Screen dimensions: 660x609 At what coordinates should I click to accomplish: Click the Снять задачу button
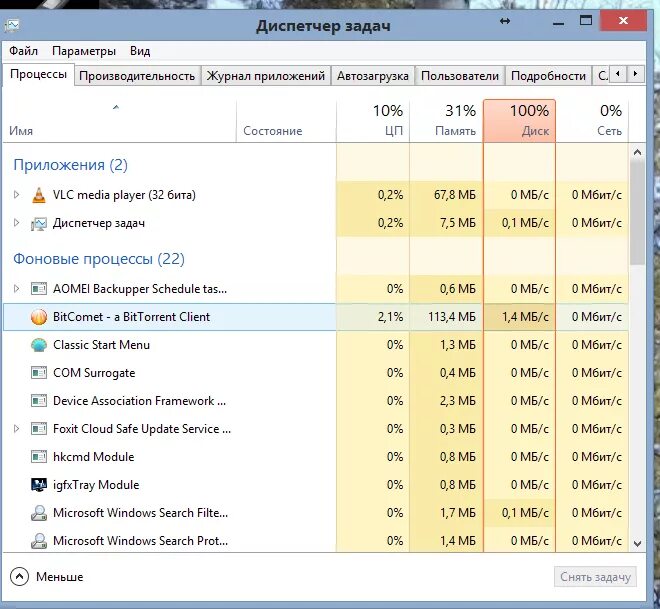pos(595,577)
